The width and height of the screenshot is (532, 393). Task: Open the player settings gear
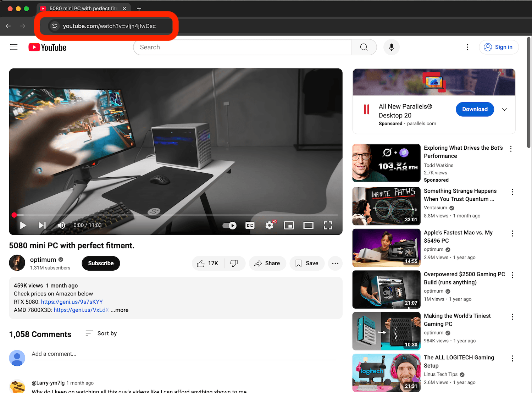click(269, 225)
